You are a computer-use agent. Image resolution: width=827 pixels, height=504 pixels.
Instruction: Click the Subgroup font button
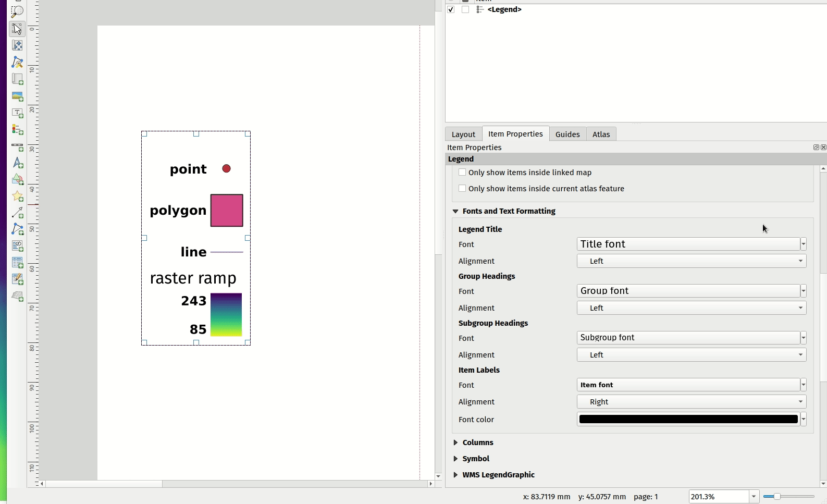click(x=688, y=338)
